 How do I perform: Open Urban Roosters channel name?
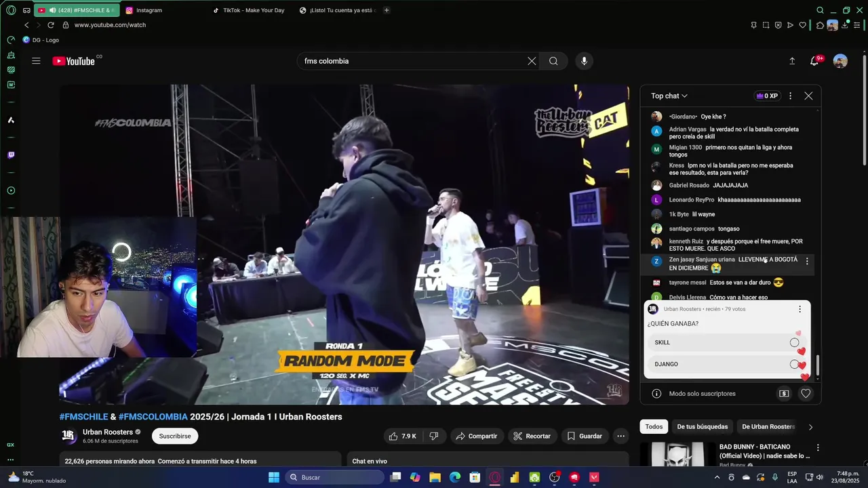108,432
